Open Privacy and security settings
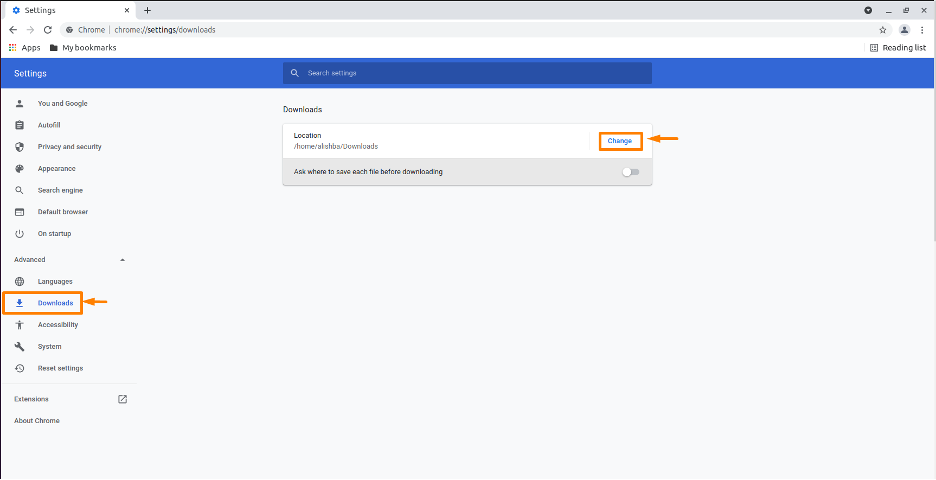The width and height of the screenshot is (936, 480). 69,147
